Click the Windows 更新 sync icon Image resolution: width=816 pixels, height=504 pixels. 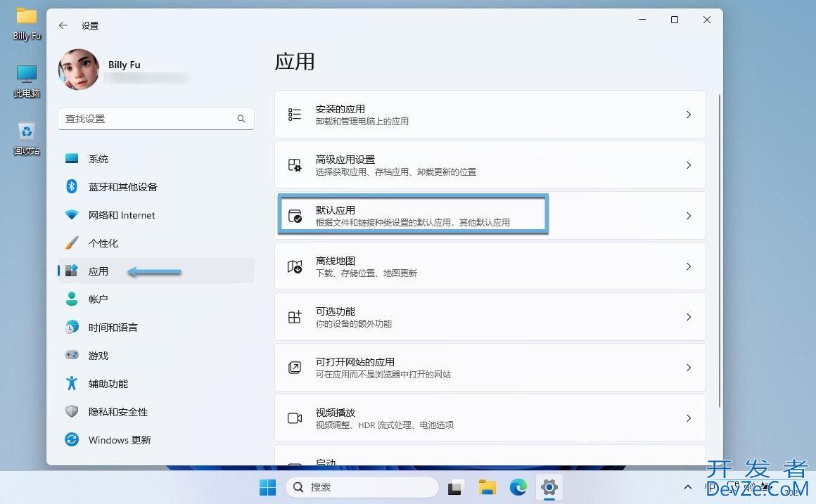[x=72, y=439]
